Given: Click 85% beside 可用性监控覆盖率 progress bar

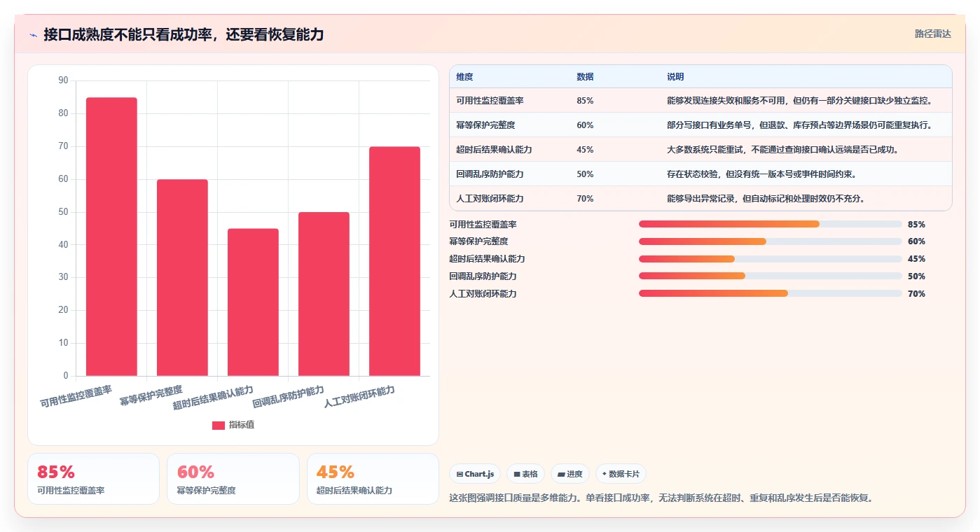Looking at the screenshot, I should pos(916,225).
